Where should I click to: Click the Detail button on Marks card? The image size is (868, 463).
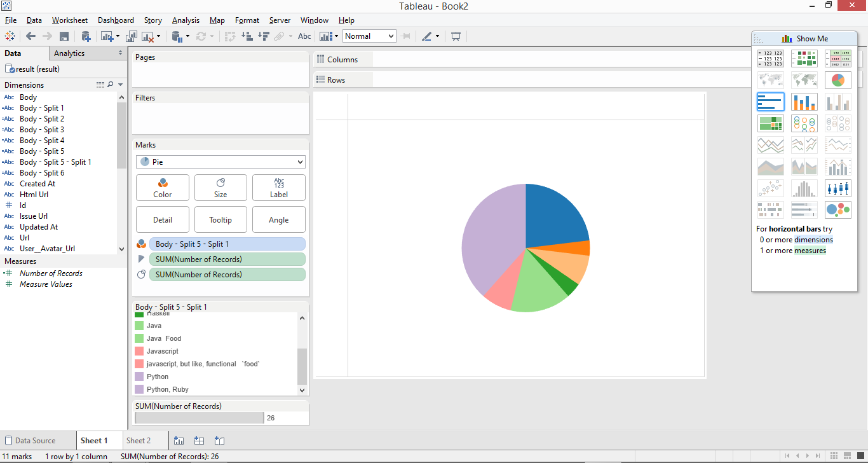click(x=163, y=219)
